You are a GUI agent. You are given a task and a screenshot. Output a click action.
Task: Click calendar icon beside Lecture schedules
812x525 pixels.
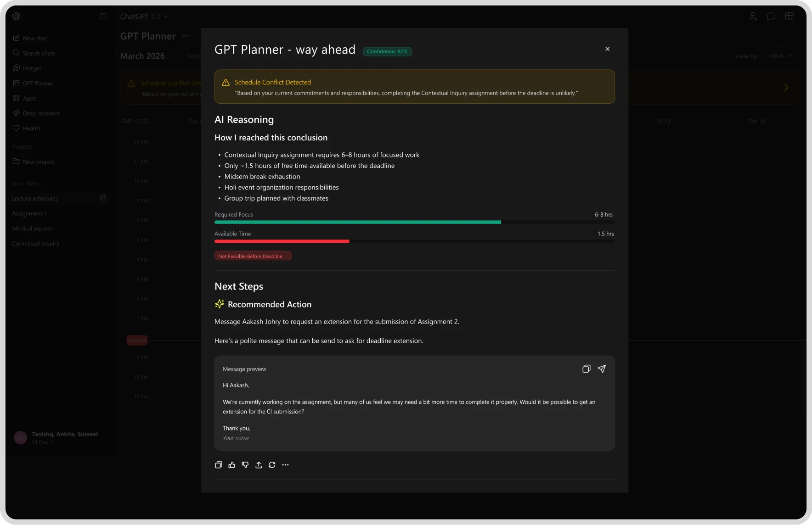click(103, 198)
